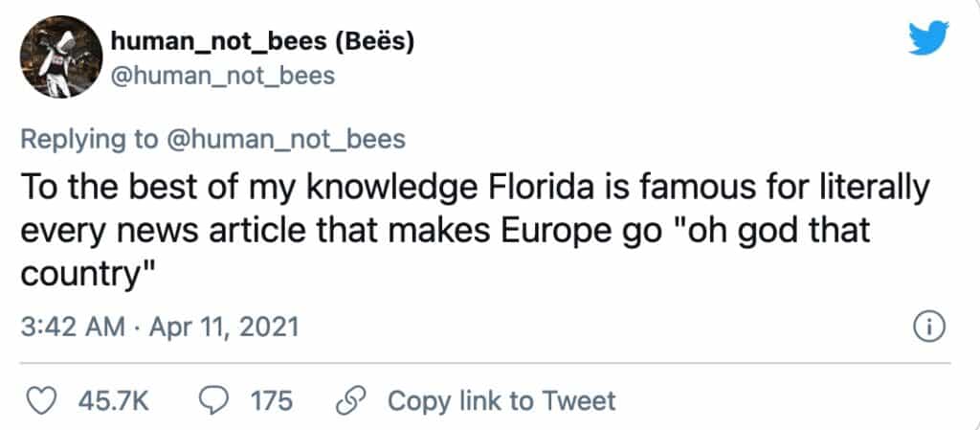980x430 pixels.
Task: Like the tweet with the heart icon
Action: [39, 399]
